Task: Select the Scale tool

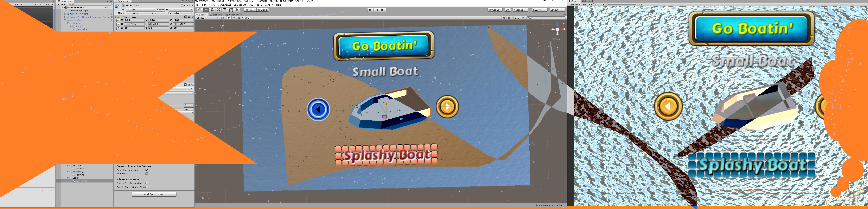Action: pyautogui.click(x=218, y=10)
